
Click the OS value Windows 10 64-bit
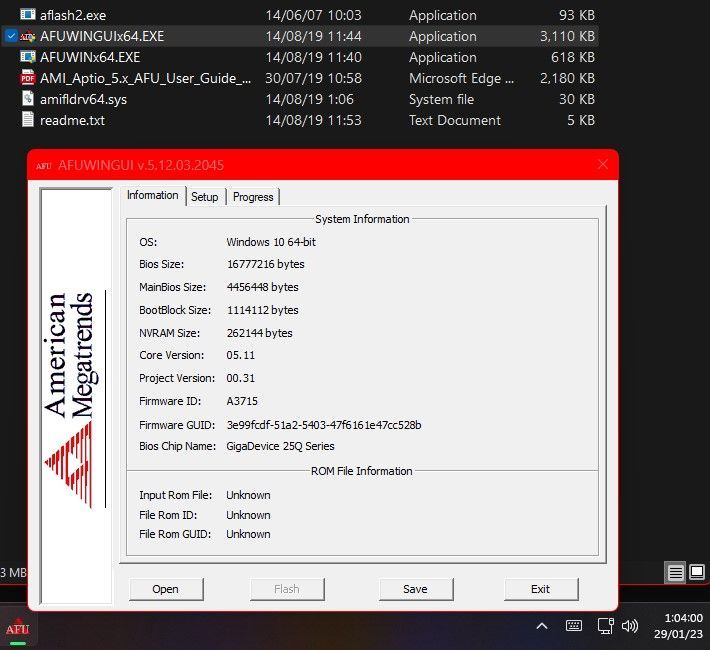(271, 242)
